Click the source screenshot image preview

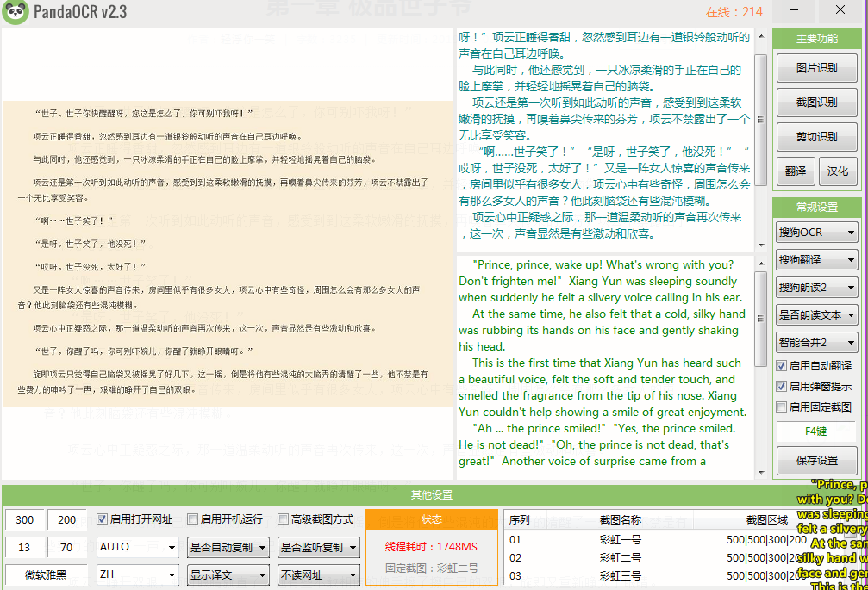tap(228, 253)
